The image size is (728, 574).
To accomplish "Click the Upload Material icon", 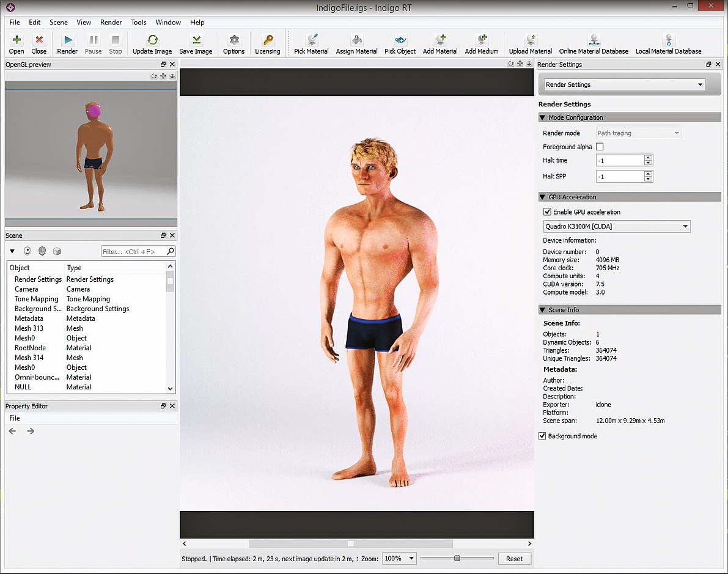I will pos(531,44).
